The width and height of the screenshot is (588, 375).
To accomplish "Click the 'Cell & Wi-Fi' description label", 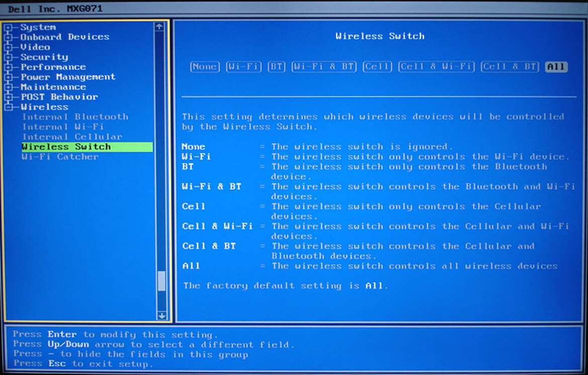I will 217,227.
